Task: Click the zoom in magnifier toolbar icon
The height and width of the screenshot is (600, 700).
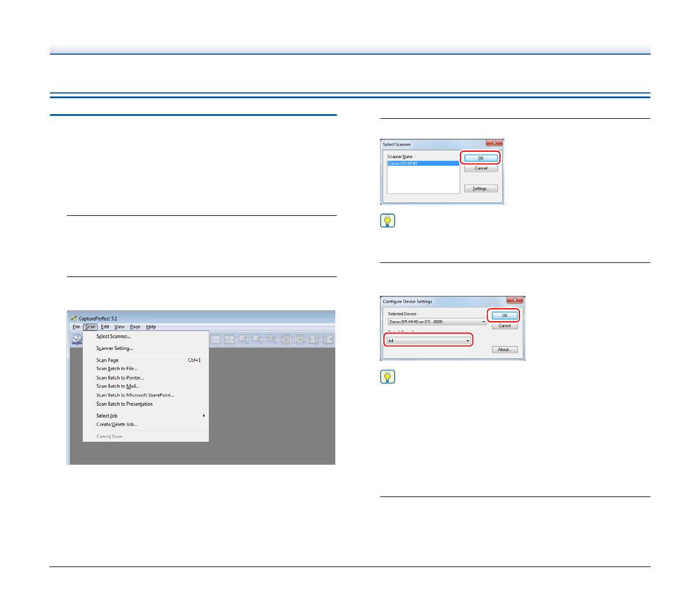Action: click(x=243, y=339)
